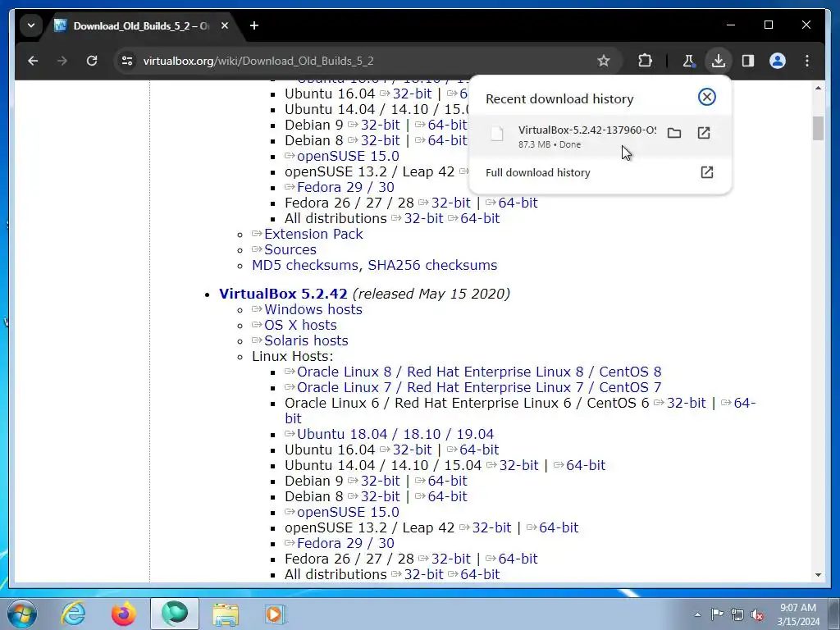Viewport: 840px width, 630px height.
Task: Download Solaris hosts build
Action: pyautogui.click(x=306, y=340)
